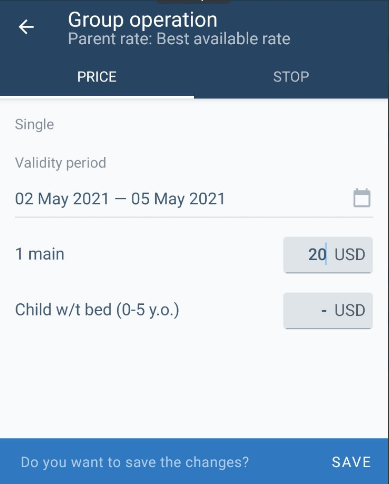
Task: Click the Child w/t bed price dash placeholder
Action: pyautogui.click(x=324, y=310)
